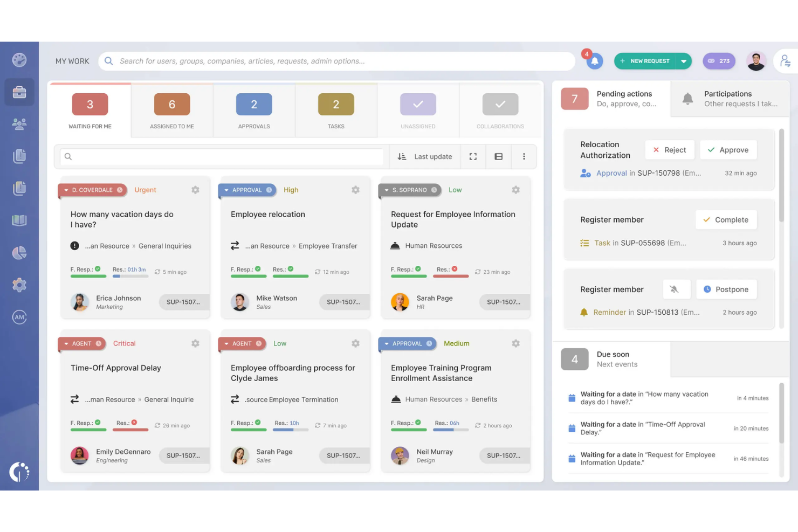The height and width of the screenshot is (532, 798).
Task: Open the knowledge base book icon in sidebar
Action: (x=19, y=220)
